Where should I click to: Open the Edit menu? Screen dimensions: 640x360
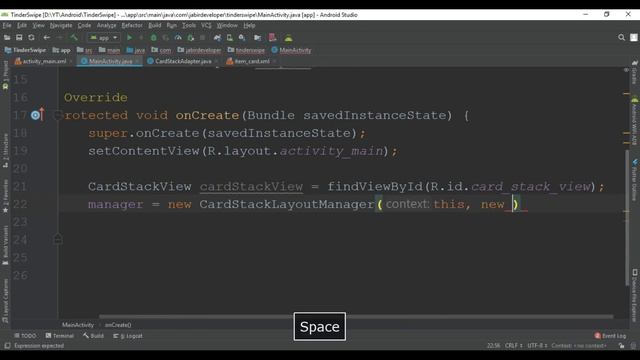pos(22,25)
